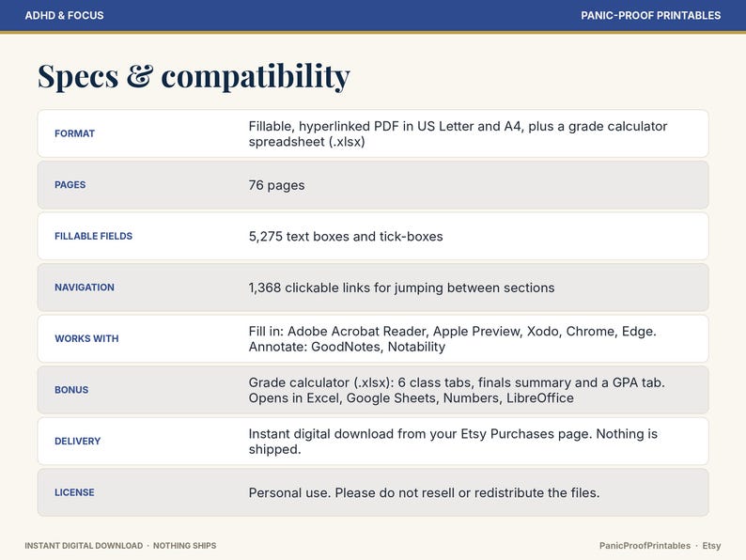Click the 'Grade calculator (.xlsx): 6 class tabs' text
Viewport: 746px width, 560px height.
click(x=457, y=390)
